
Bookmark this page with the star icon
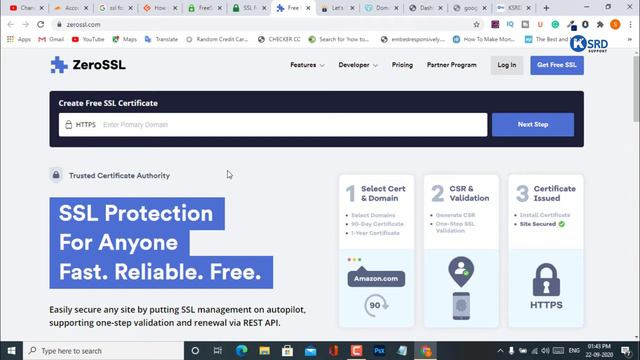pyautogui.click(x=476, y=24)
